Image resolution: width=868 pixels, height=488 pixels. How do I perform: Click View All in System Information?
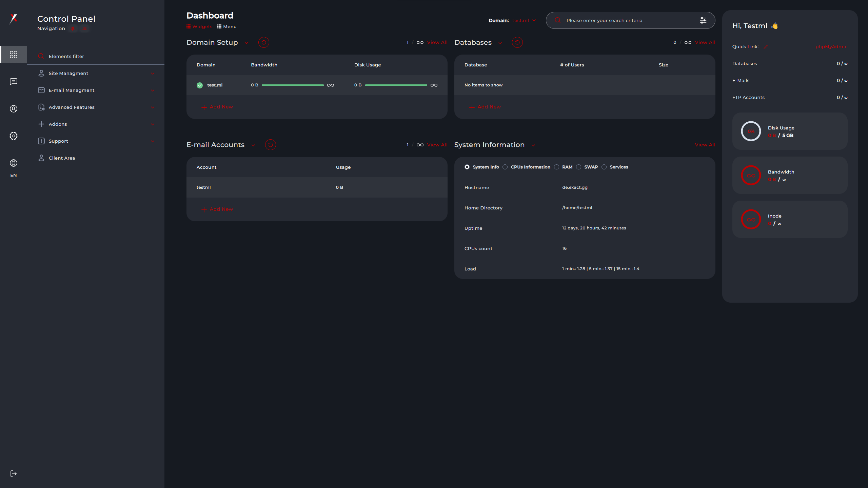(705, 145)
